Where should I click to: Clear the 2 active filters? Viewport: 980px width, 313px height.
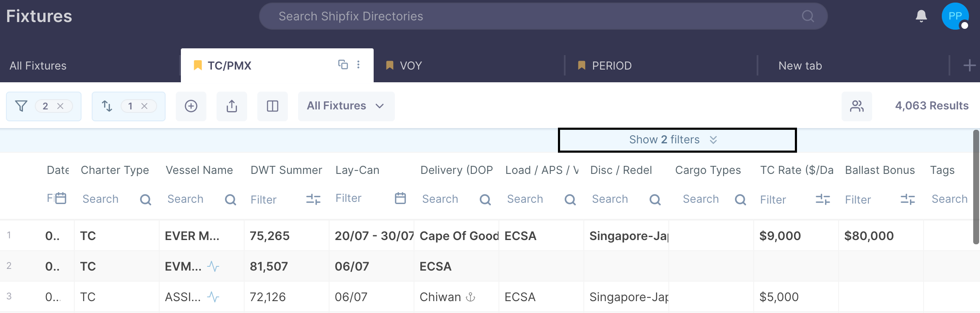pyautogui.click(x=60, y=106)
